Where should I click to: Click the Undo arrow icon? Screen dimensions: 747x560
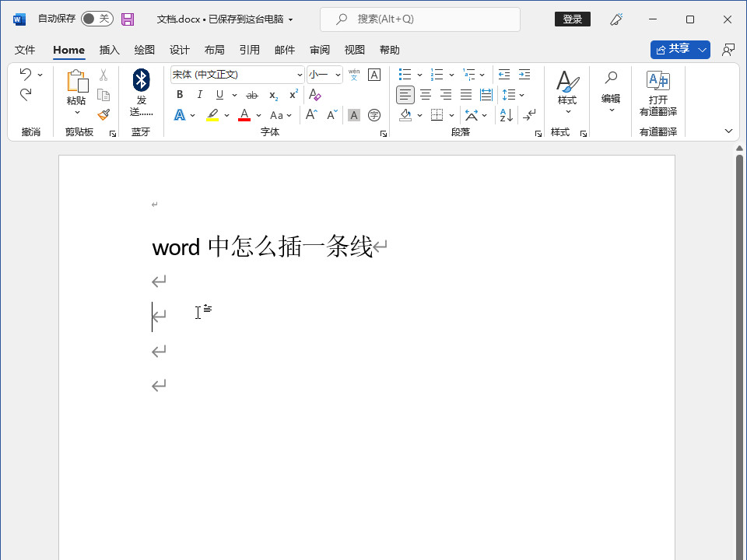(x=25, y=75)
